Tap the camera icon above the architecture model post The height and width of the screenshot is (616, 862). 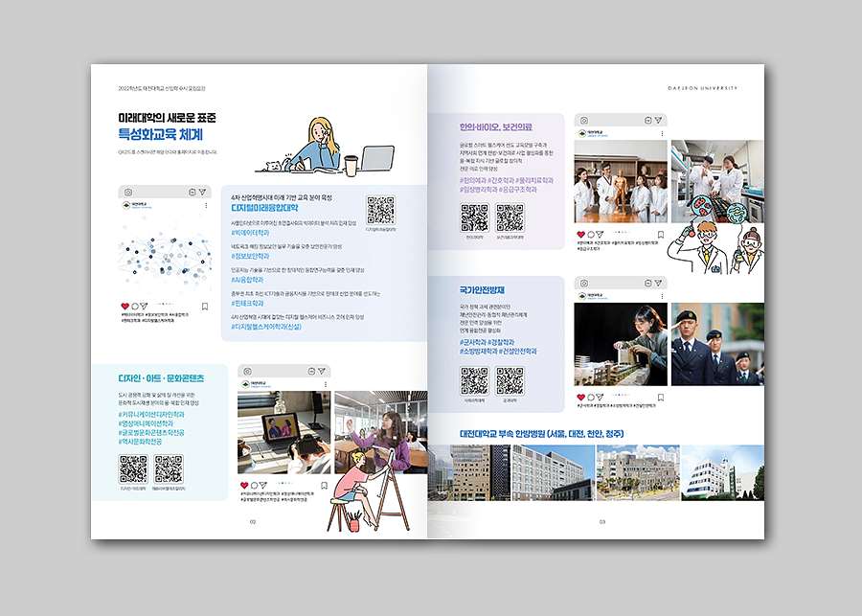[x=584, y=283]
